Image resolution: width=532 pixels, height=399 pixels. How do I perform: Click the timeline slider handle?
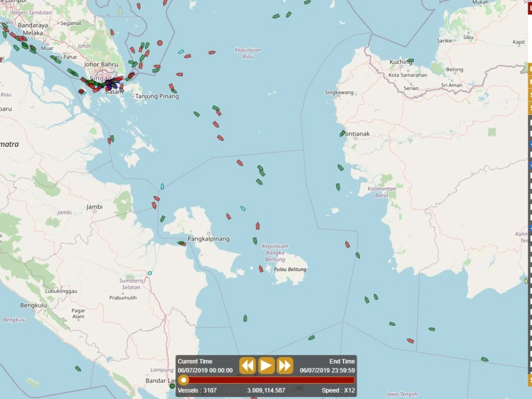[x=184, y=380]
